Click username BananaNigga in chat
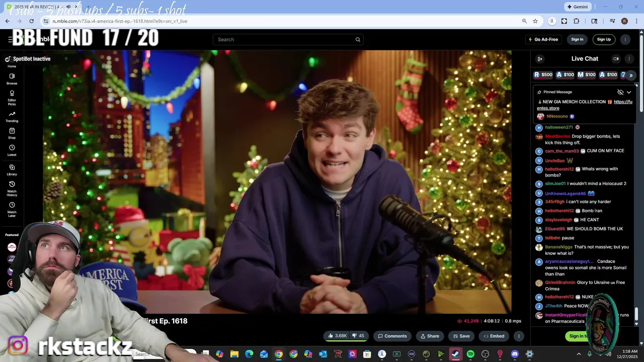 (559, 247)
